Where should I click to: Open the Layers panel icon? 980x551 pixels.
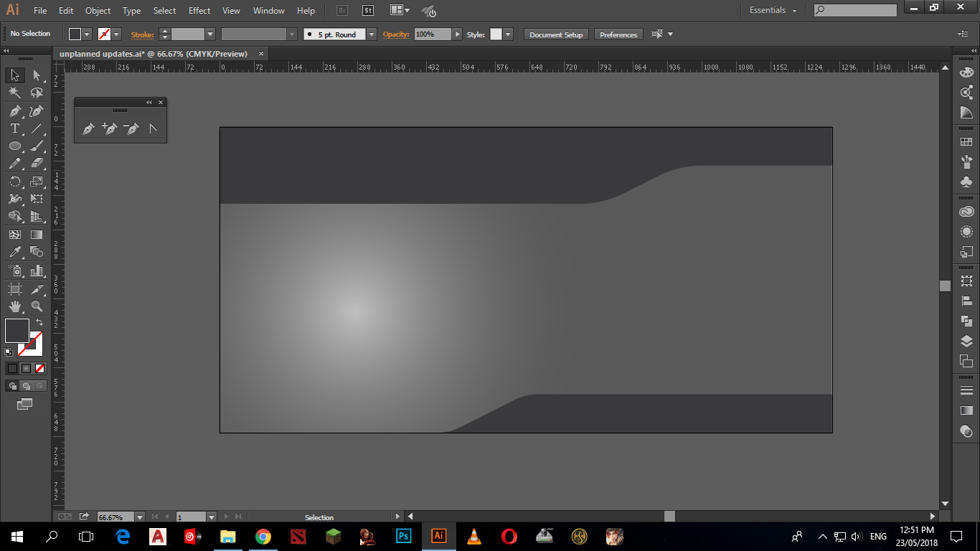(x=966, y=342)
